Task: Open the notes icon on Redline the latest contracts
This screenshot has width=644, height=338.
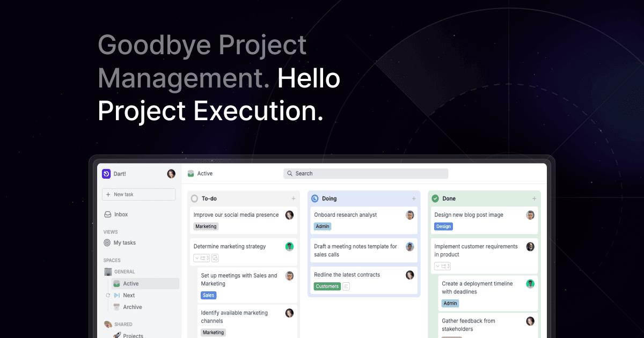Action: coord(346,286)
